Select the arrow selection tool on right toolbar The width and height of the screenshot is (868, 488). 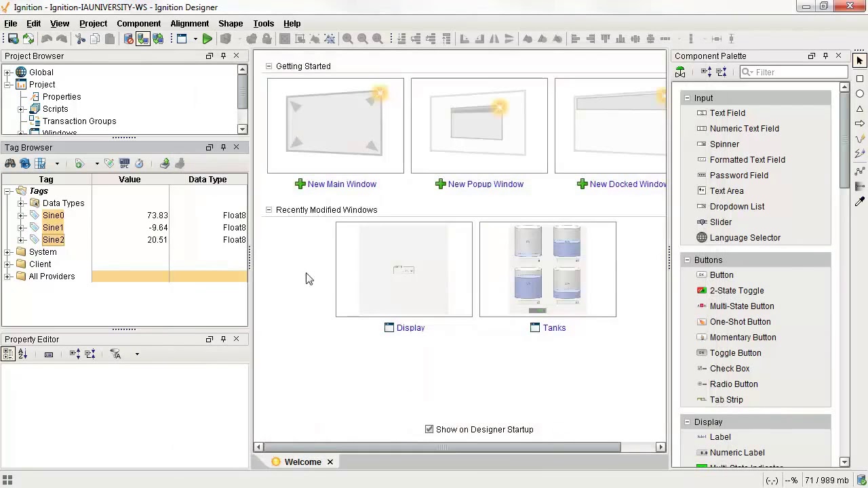860,61
